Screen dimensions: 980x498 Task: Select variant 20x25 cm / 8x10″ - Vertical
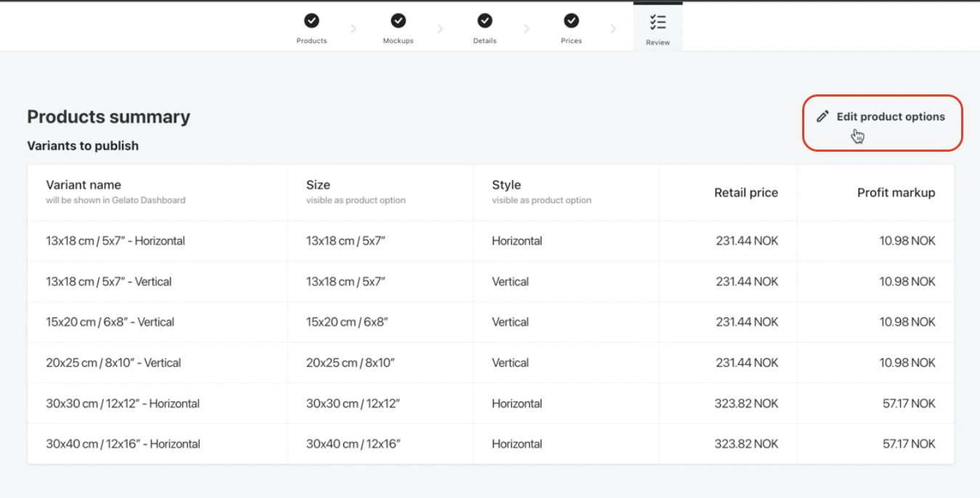click(x=113, y=363)
